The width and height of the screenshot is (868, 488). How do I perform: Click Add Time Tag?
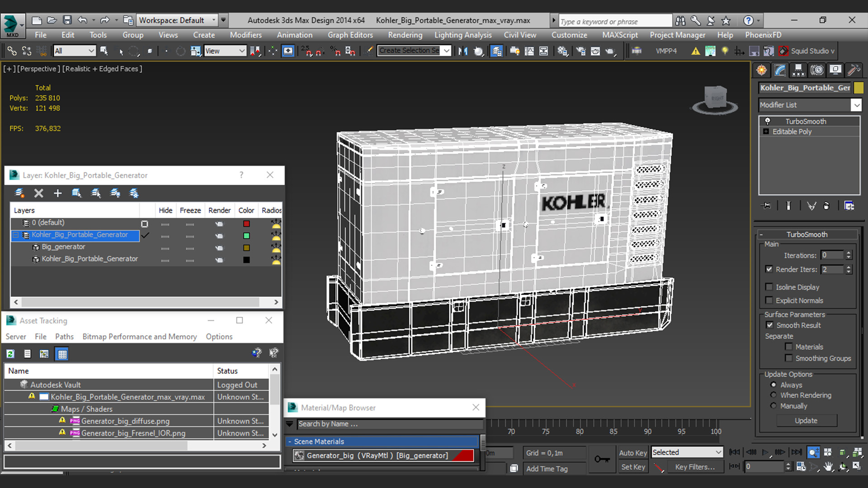click(x=547, y=469)
